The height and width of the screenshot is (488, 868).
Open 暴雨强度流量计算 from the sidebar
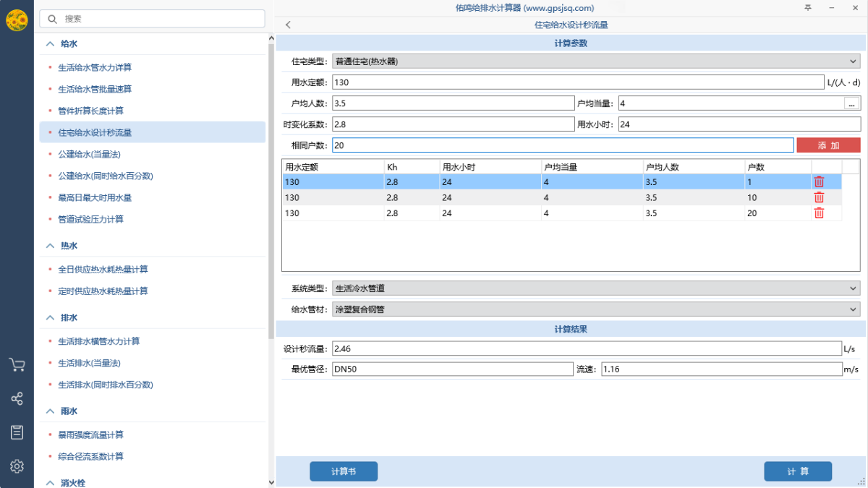90,435
